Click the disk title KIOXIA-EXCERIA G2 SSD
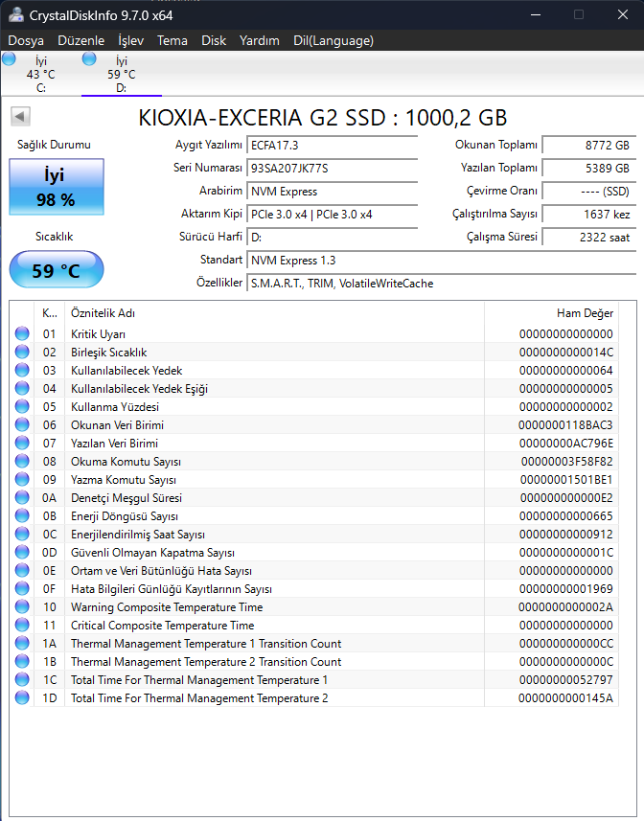Viewport: 644px width, 821px height. point(323,117)
